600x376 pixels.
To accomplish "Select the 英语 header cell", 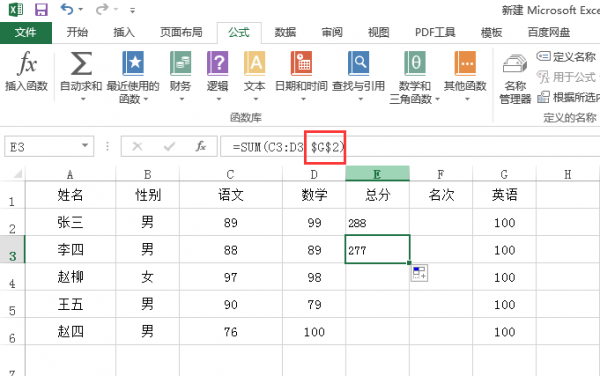I will click(x=504, y=195).
